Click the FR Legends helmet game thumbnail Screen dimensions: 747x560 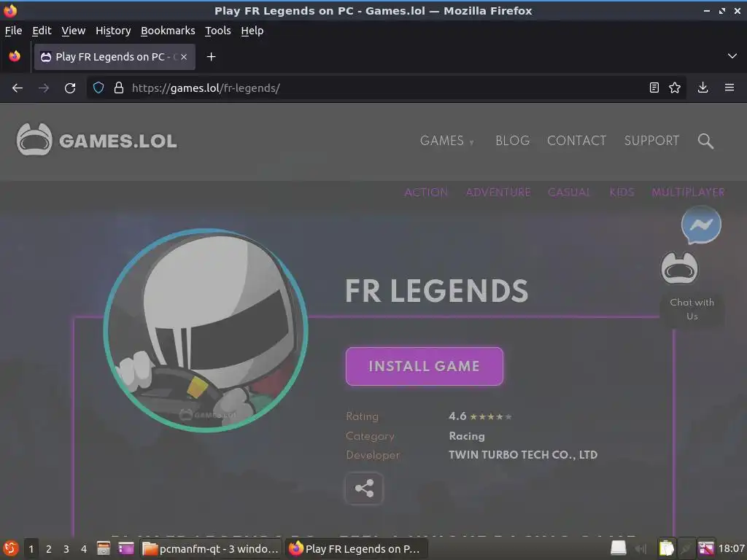coord(206,330)
